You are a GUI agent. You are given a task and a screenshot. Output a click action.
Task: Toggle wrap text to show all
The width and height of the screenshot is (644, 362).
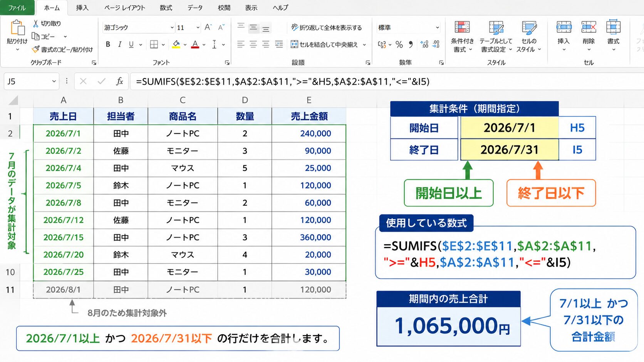[x=327, y=27]
